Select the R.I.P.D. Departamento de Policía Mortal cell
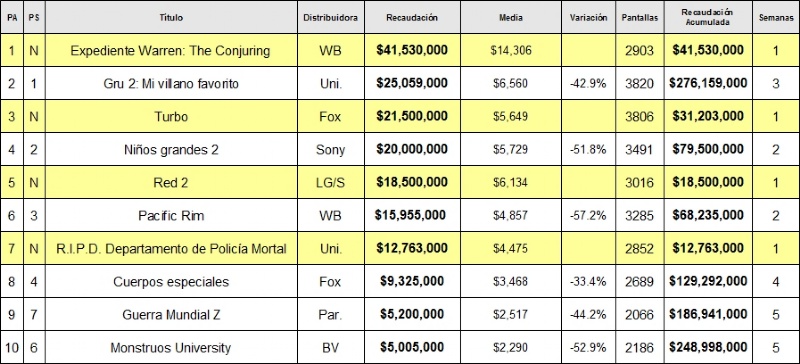Image resolution: width=800 pixels, height=364 pixels. tap(171, 249)
